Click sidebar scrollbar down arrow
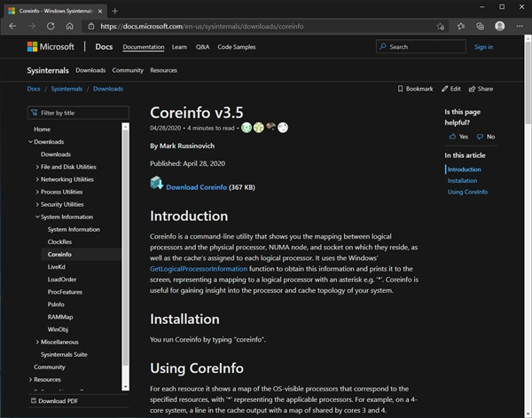 [x=126, y=387]
